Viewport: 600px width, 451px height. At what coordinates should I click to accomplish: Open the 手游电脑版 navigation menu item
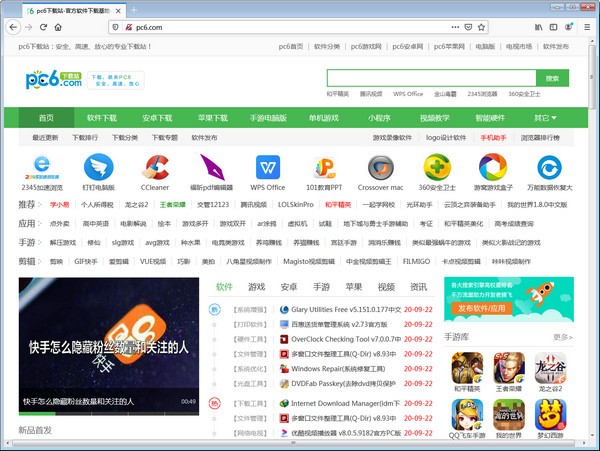(x=268, y=118)
